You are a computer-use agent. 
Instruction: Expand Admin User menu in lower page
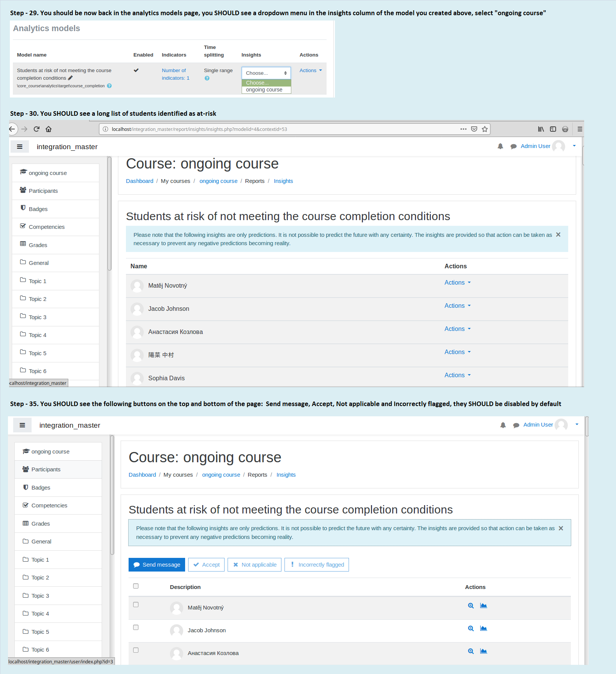point(577,424)
